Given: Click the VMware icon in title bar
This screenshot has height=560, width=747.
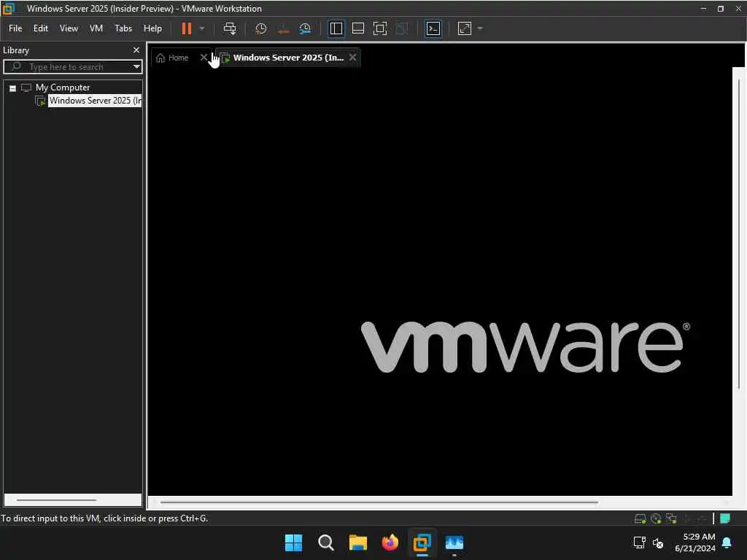Looking at the screenshot, I should 9,9.
